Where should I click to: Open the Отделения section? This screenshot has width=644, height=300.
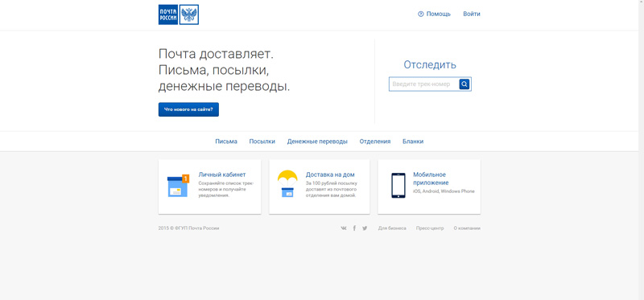coord(375,142)
